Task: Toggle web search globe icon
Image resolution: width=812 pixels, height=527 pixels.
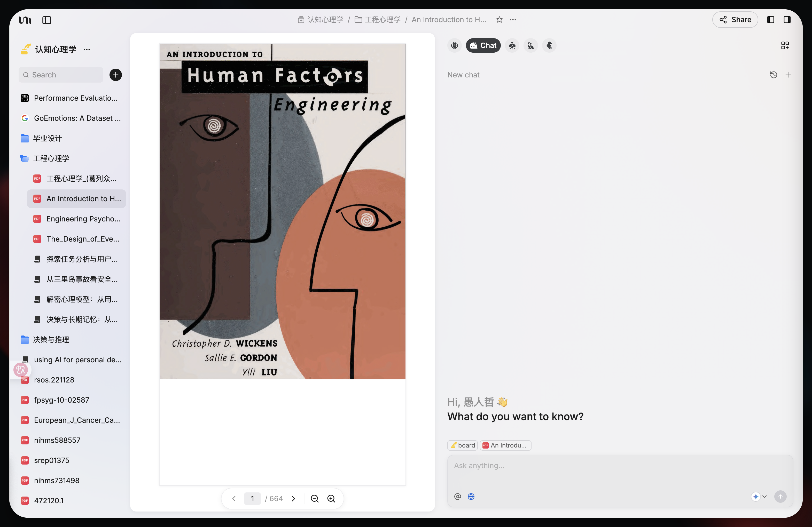Action: (x=471, y=496)
